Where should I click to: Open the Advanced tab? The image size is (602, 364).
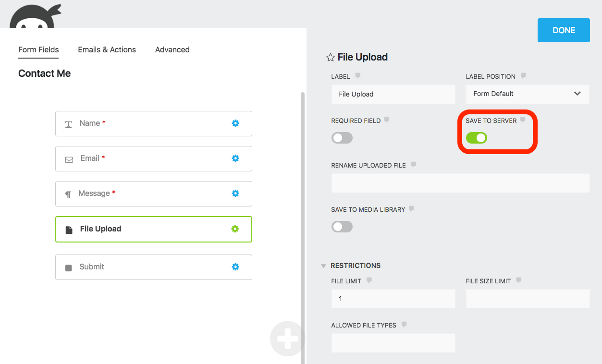(172, 49)
